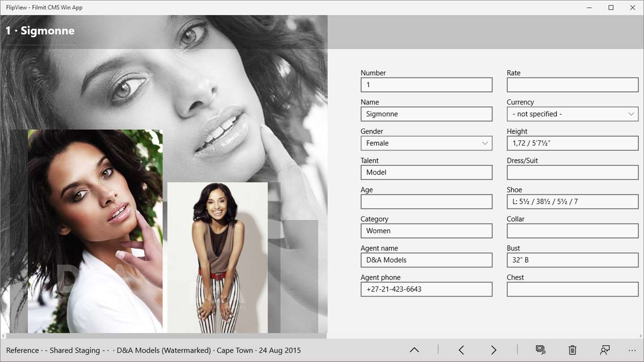This screenshot has height=362, width=644.
Task: Click the horizontal scrollbar under the photos
Action: tap(164, 336)
